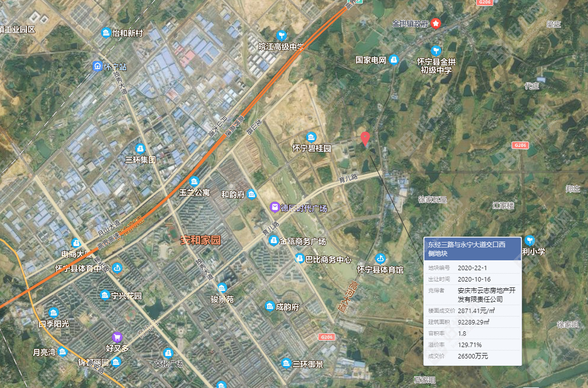
Task: Click the 金瓯商务广场 icon
Action: coord(274,241)
